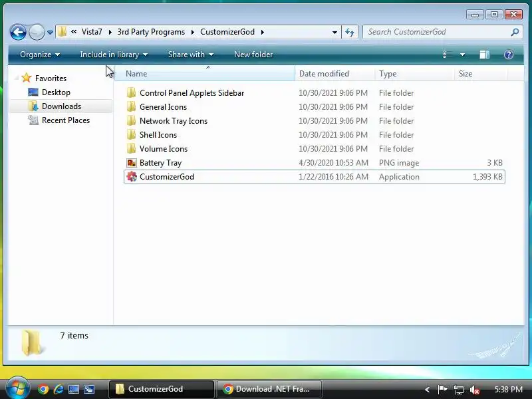Viewport: 532px width, 399px height.
Task: Open the Share with menu
Action: click(x=191, y=55)
